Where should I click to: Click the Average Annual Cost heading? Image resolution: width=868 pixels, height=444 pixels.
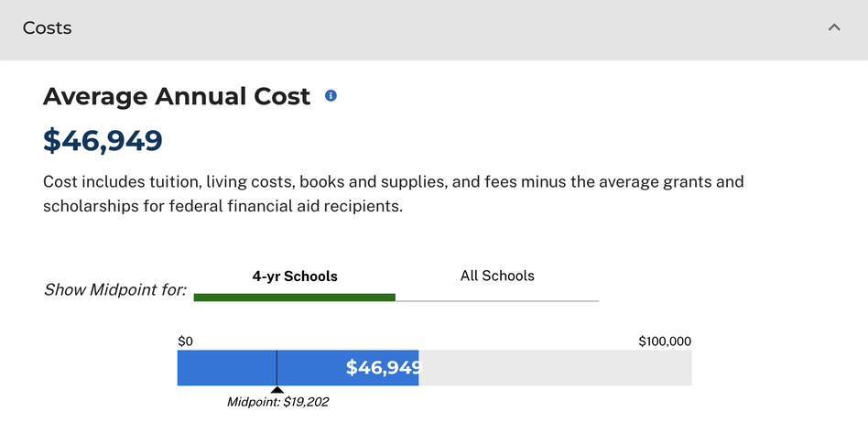(x=177, y=96)
